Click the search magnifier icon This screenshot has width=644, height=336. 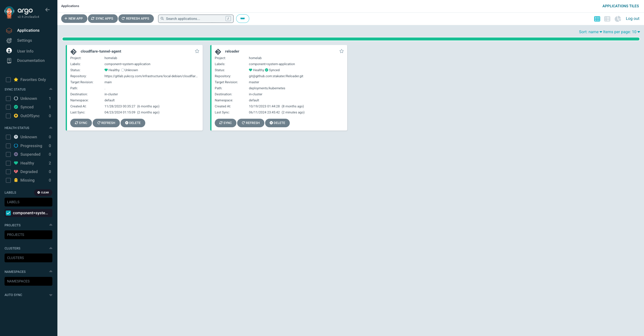(x=162, y=19)
